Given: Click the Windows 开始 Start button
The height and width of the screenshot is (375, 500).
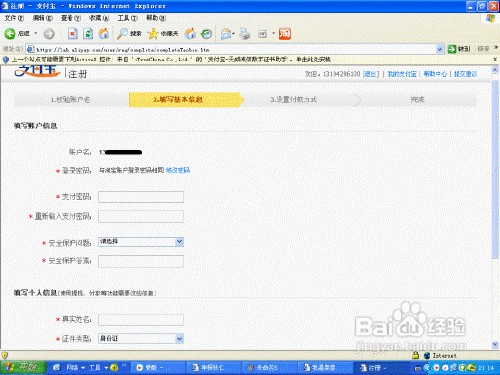Looking at the screenshot, I should point(23,367).
